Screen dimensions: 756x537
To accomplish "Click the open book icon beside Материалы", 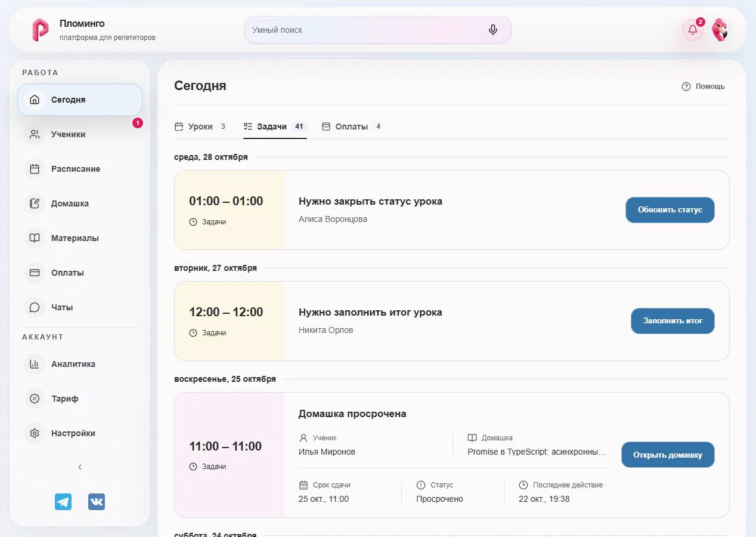I will (x=35, y=238).
